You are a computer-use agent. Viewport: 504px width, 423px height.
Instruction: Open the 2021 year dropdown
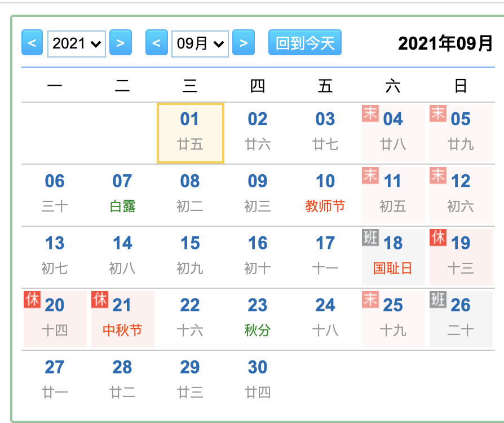tap(77, 44)
